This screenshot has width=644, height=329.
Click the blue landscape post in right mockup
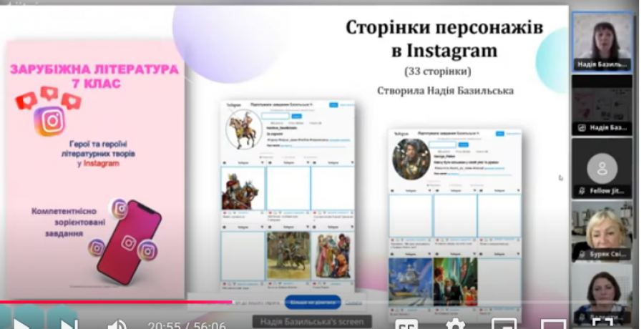(x=410, y=283)
